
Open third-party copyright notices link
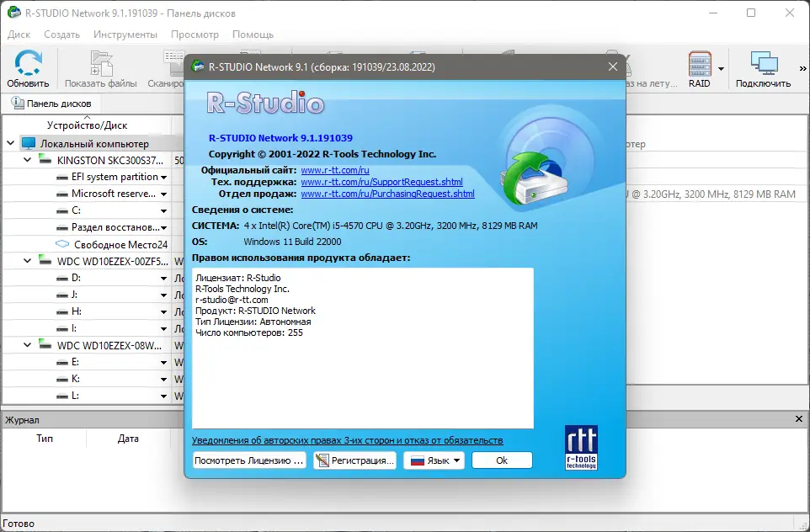click(x=347, y=440)
